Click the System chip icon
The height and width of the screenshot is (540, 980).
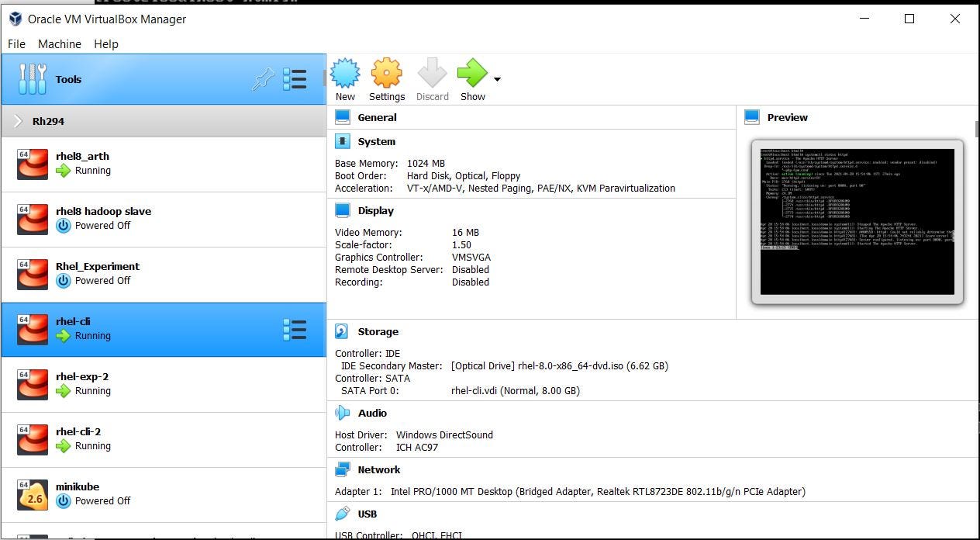pos(342,141)
